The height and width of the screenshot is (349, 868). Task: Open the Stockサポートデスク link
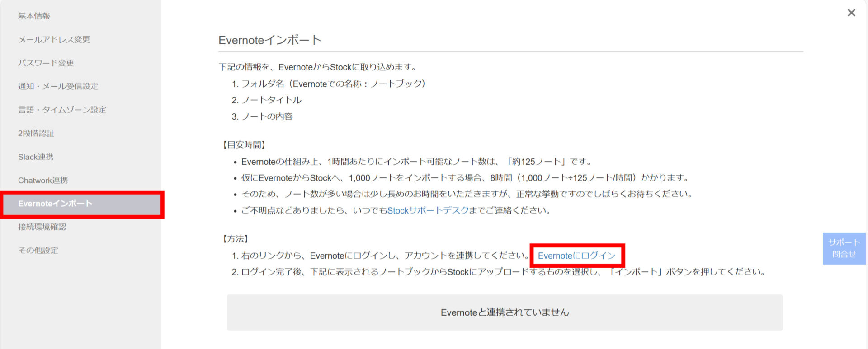click(428, 210)
